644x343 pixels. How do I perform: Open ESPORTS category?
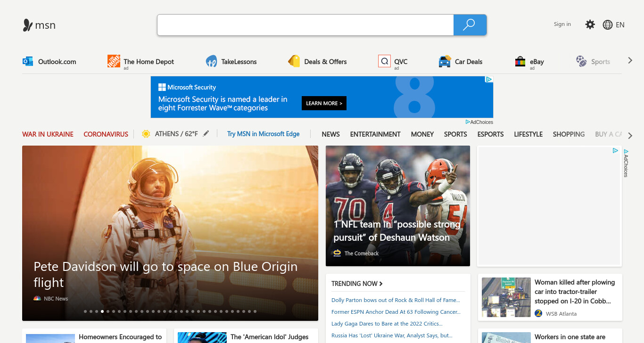click(490, 134)
